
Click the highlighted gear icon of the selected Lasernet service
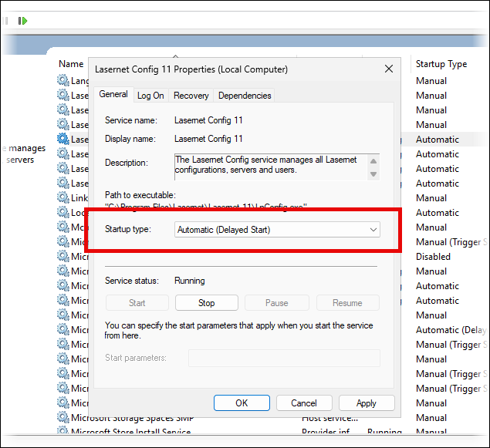[63, 139]
